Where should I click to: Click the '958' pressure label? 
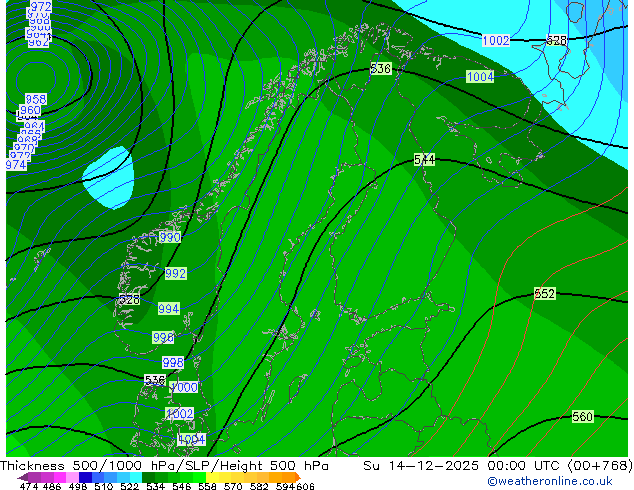(x=36, y=99)
